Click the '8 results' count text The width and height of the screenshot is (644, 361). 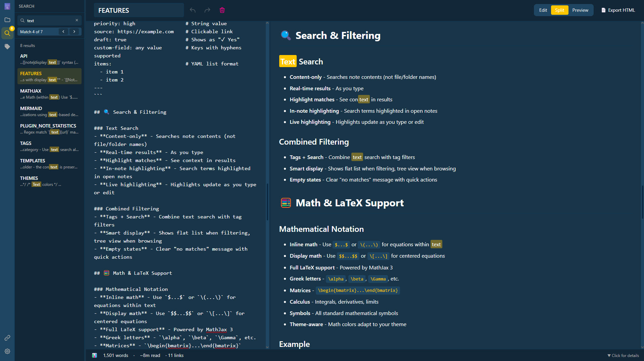pos(28,46)
